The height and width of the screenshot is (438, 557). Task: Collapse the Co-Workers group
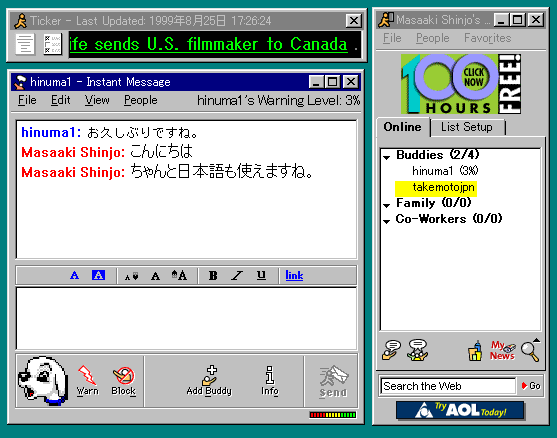387,221
